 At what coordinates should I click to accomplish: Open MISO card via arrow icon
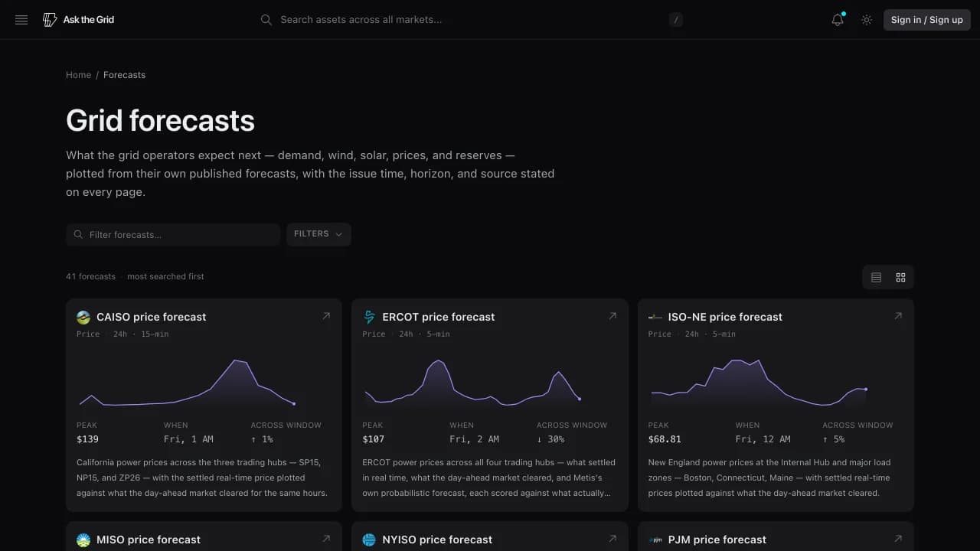[326, 539]
